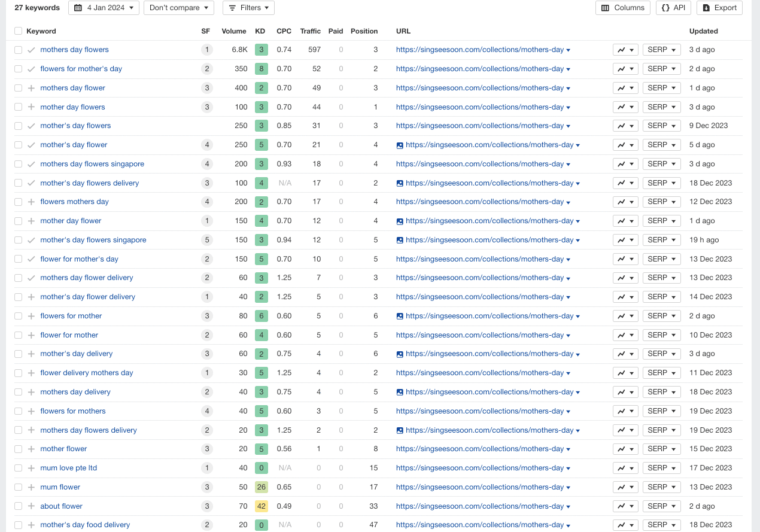The width and height of the screenshot is (760, 532).
Task: Sort by the Position column header
Action: click(x=364, y=31)
